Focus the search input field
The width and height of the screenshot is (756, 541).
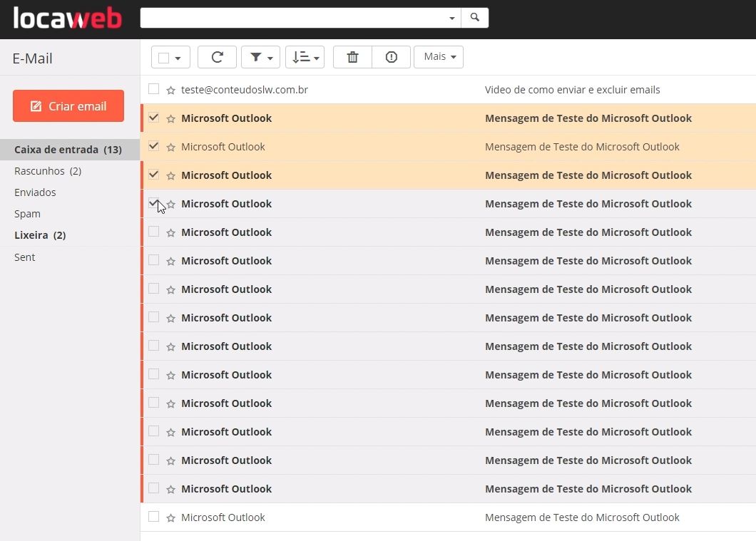(293, 18)
